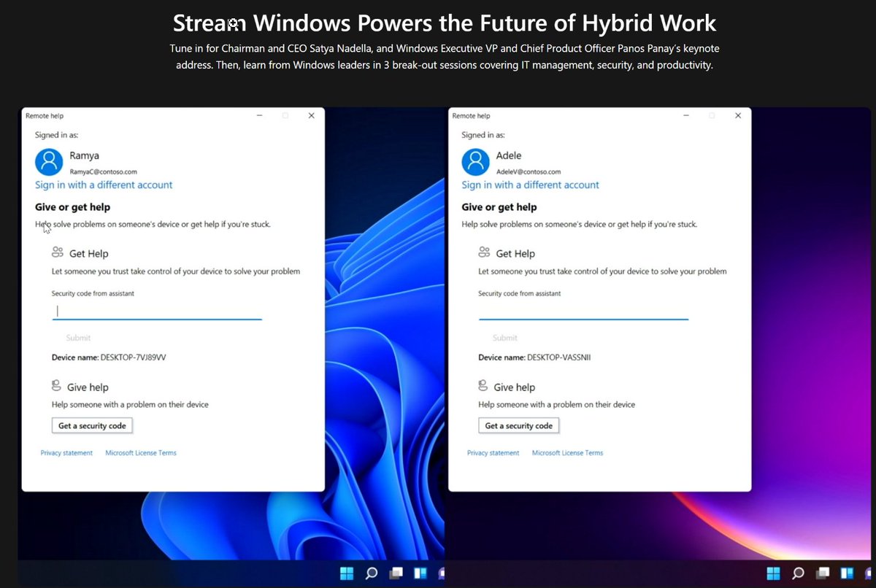
Task: Click the name Ramya beside the avatar
Action: coord(84,155)
